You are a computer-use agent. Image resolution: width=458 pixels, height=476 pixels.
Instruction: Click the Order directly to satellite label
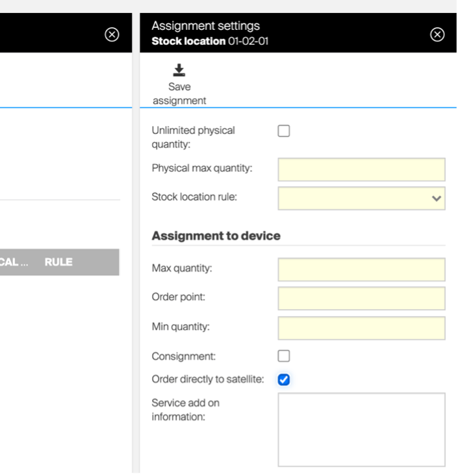click(x=207, y=380)
